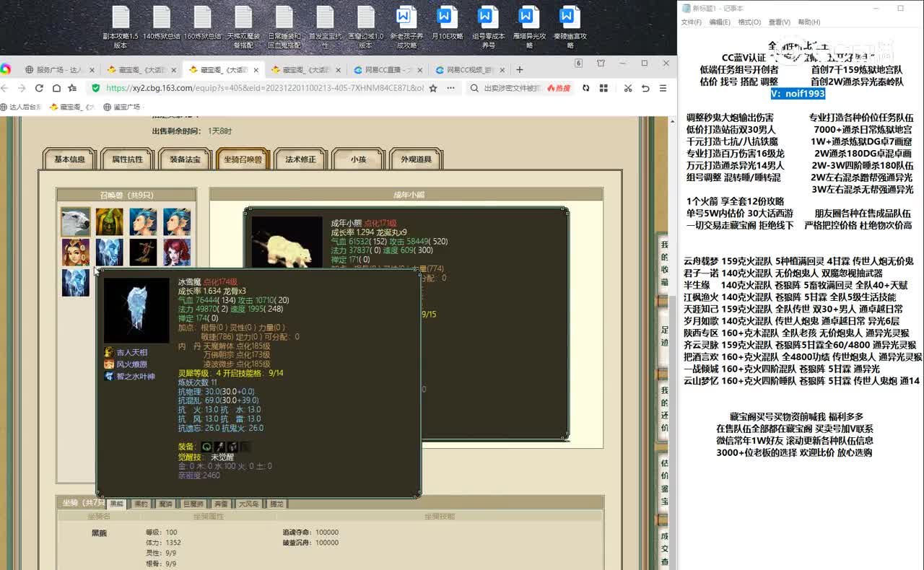Open Word document 秦陵幽宫攻略
The height and width of the screenshot is (570, 924).
(x=570, y=27)
